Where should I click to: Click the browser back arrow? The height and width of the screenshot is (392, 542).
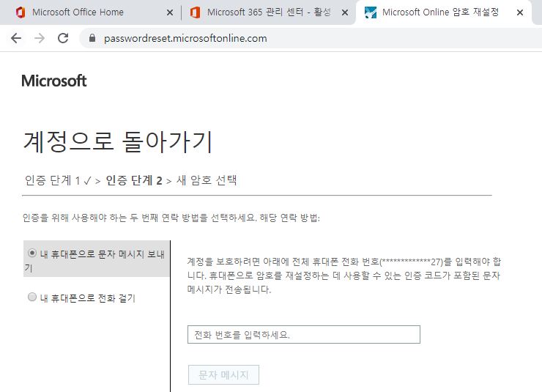16,38
